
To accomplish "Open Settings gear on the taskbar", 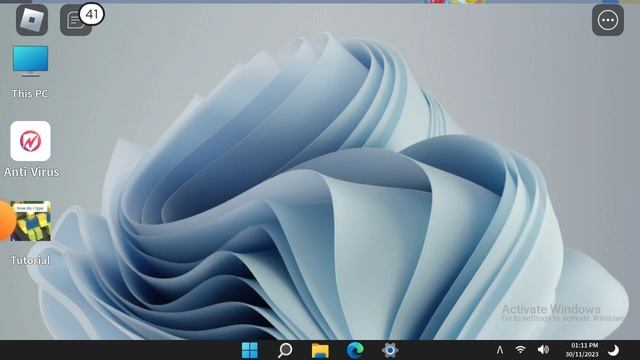I will coord(390,350).
